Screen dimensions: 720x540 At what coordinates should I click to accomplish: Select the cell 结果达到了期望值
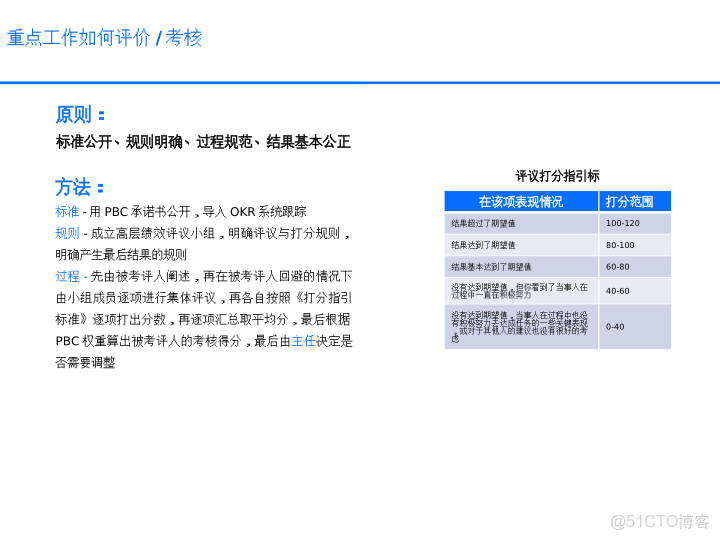521,245
